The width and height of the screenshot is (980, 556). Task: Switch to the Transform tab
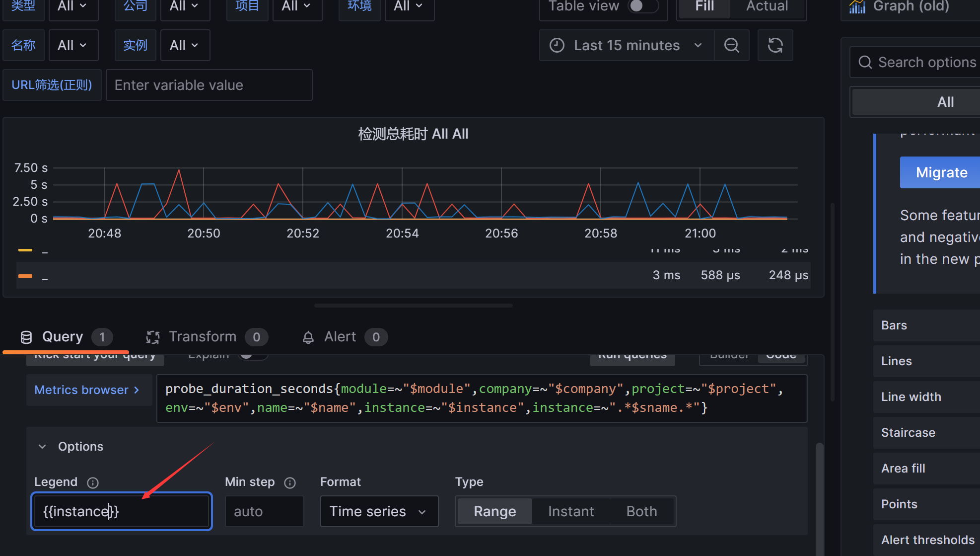tap(207, 337)
